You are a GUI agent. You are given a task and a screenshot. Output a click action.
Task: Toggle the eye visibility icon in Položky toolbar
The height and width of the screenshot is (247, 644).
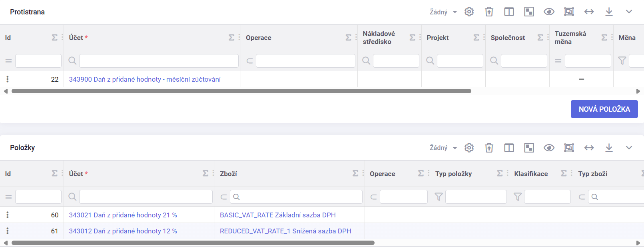pyautogui.click(x=549, y=148)
